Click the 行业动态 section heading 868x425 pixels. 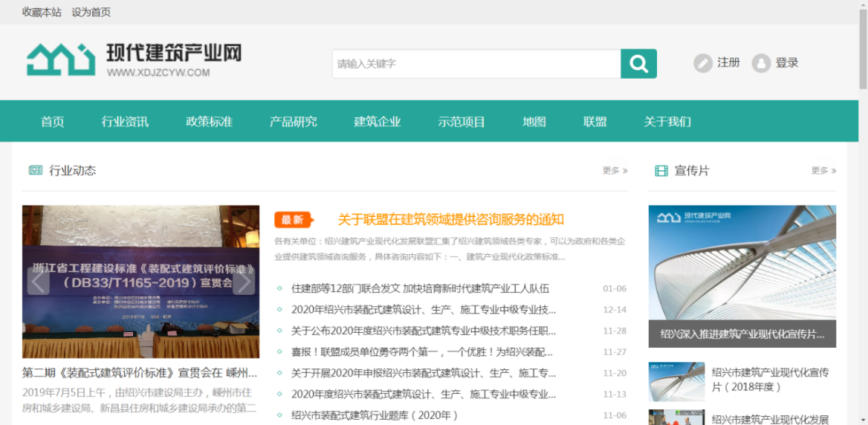(x=73, y=170)
